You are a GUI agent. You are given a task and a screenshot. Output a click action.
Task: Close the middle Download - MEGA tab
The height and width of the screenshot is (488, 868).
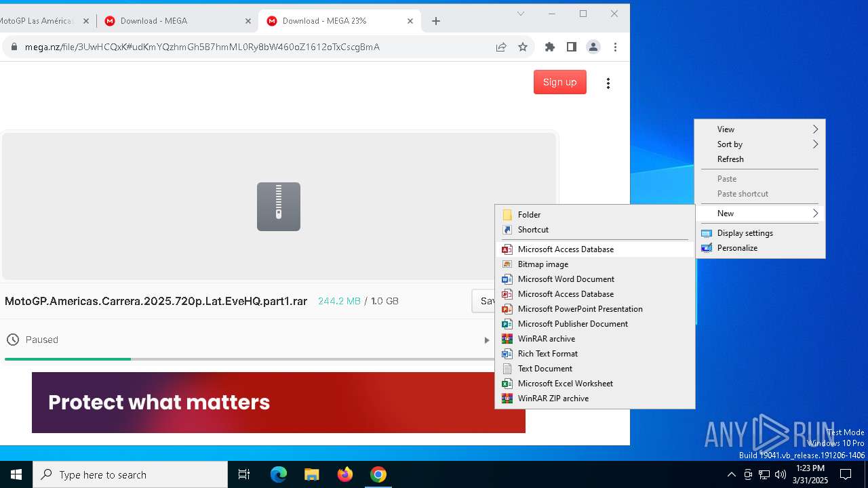point(248,21)
